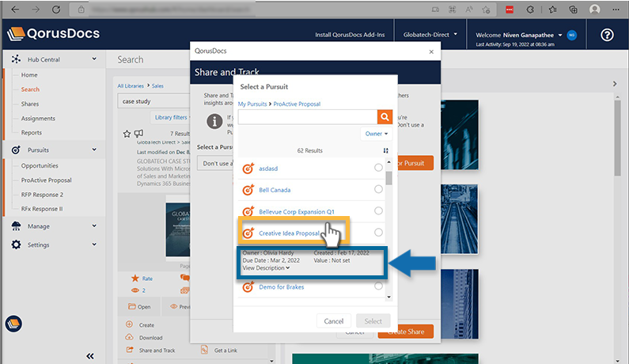
Task: Open the Creative Idea Proposal pursuit link
Action: (289, 233)
